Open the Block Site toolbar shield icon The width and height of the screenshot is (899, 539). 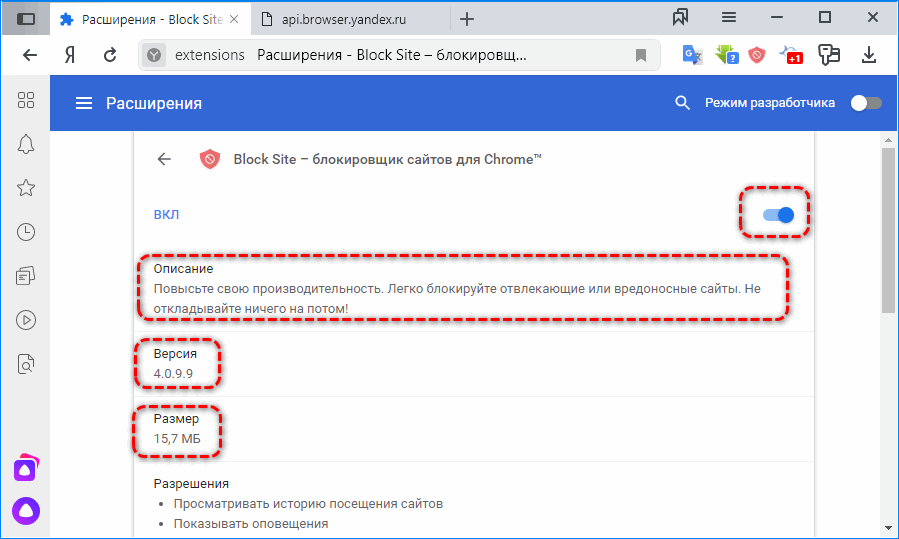(x=757, y=55)
